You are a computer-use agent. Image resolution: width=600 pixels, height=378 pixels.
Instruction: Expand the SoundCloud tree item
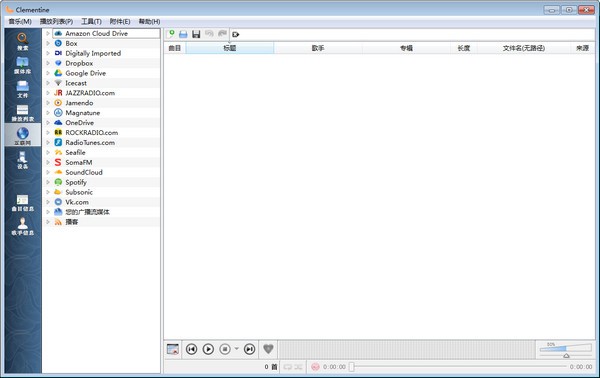tap(48, 172)
